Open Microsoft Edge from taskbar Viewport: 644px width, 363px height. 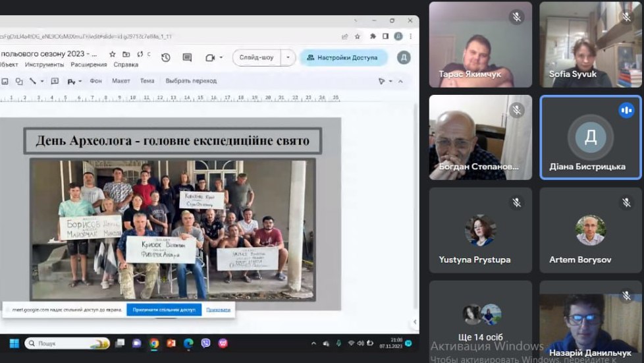[x=188, y=343]
